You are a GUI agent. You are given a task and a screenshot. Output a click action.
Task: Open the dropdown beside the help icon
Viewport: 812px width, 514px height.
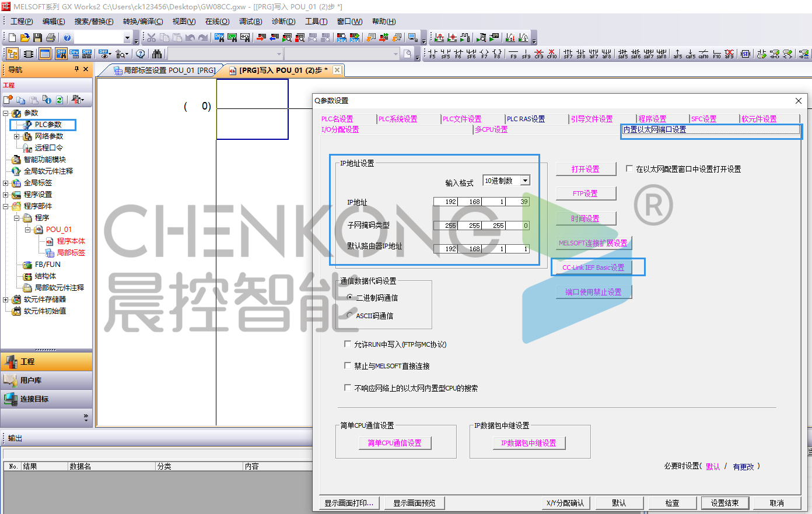click(x=127, y=38)
